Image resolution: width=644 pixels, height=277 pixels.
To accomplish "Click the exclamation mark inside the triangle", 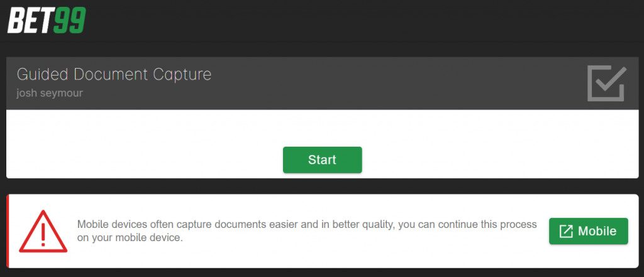I will click(43, 235).
